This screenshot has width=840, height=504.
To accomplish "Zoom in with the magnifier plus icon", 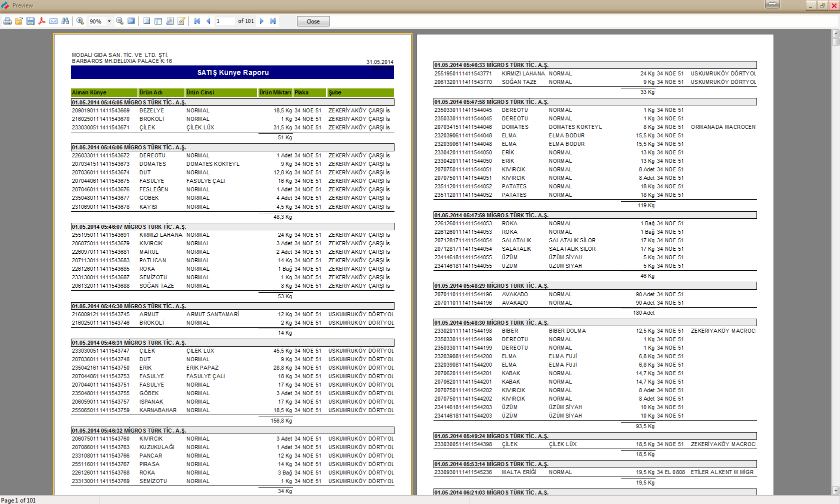I will pyautogui.click(x=80, y=21).
